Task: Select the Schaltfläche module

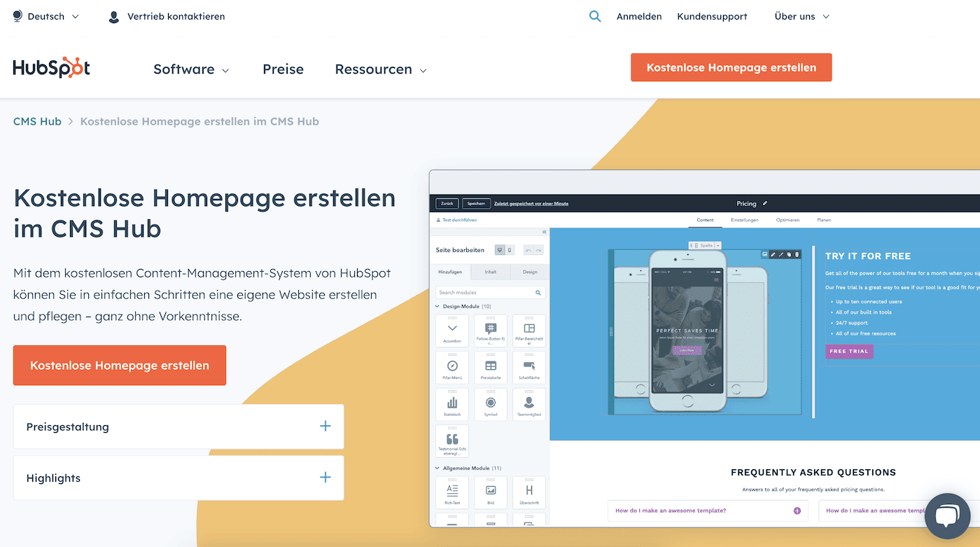Action: point(529,368)
